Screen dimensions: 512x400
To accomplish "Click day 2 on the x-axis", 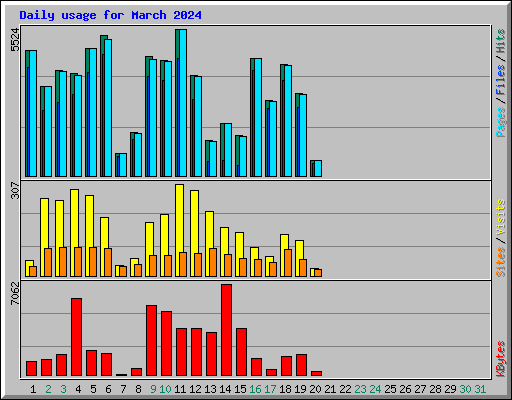I will click(x=48, y=389).
